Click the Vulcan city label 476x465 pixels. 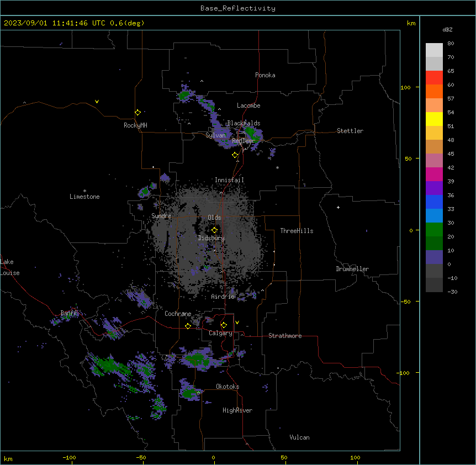click(x=299, y=437)
